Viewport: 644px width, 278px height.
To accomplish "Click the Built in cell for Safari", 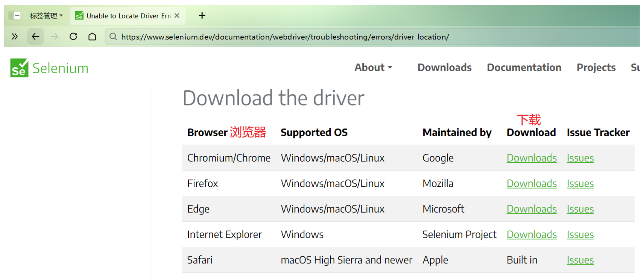I will click(522, 260).
